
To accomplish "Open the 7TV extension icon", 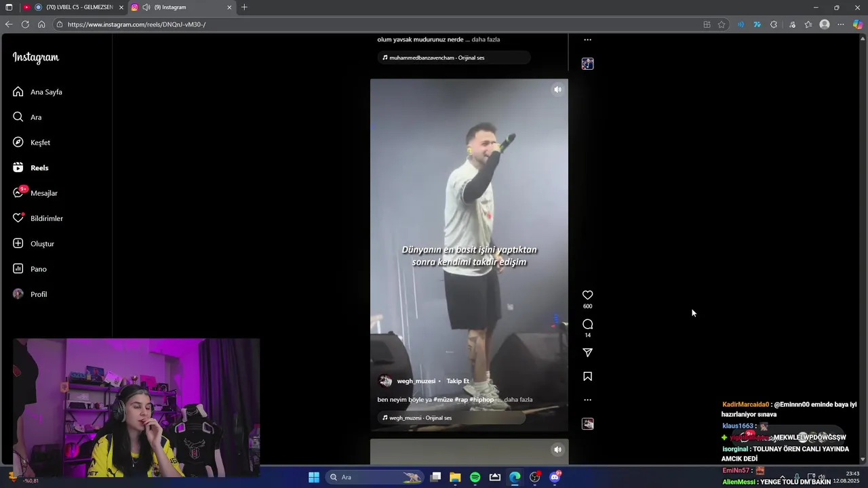I will [x=757, y=24].
